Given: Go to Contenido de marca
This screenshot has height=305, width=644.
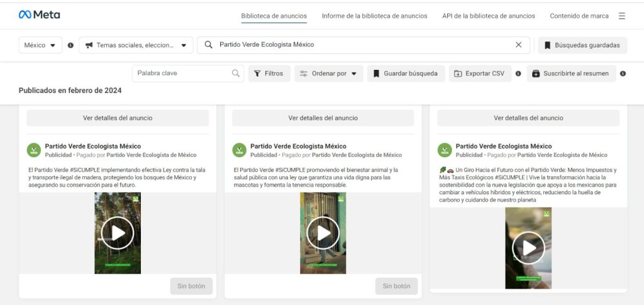Looking at the screenshot, I should point(579,16).
